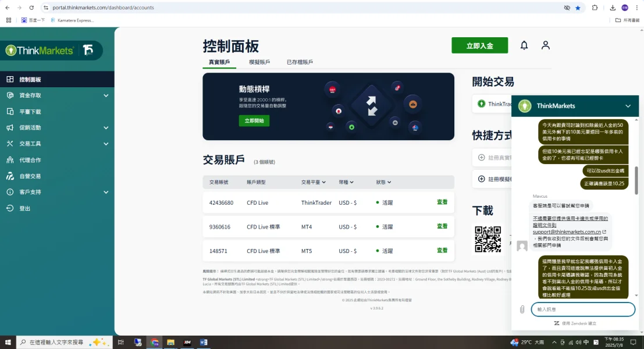Viewport: 644px width, 349px height.
Task: Click the 立即入金 deposit button
Action: (480, 45)
